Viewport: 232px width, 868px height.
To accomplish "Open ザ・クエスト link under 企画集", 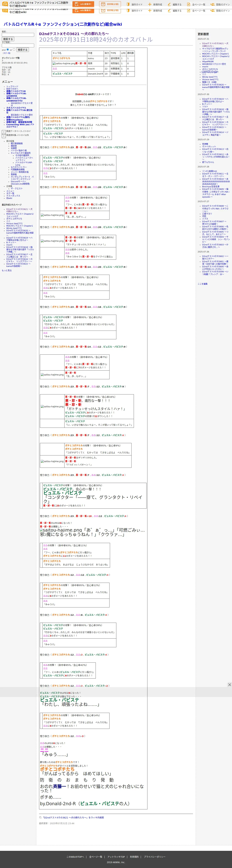I will (16, 188).
